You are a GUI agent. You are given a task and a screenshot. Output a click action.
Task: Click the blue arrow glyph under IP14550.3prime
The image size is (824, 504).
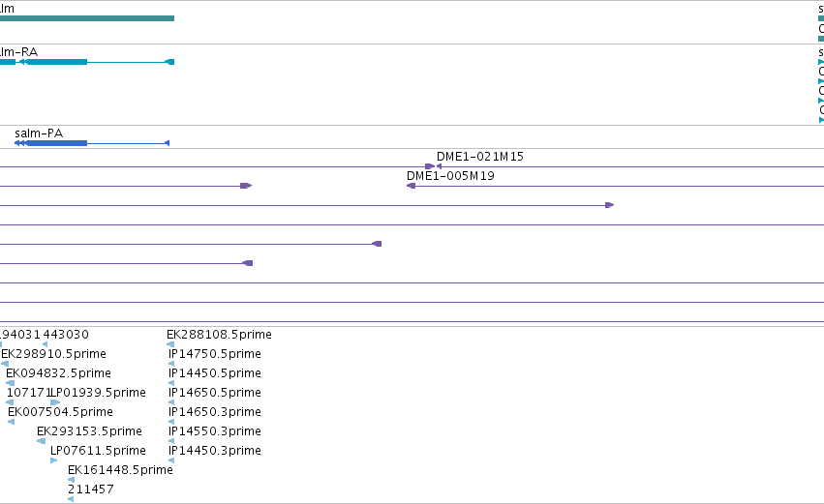[170, 441]
